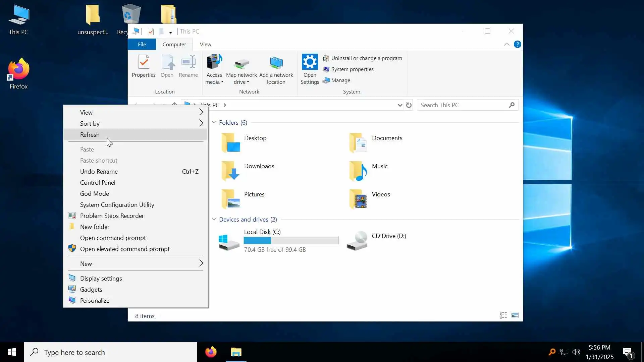Collapse the Folders group chevron

[214, 122]
